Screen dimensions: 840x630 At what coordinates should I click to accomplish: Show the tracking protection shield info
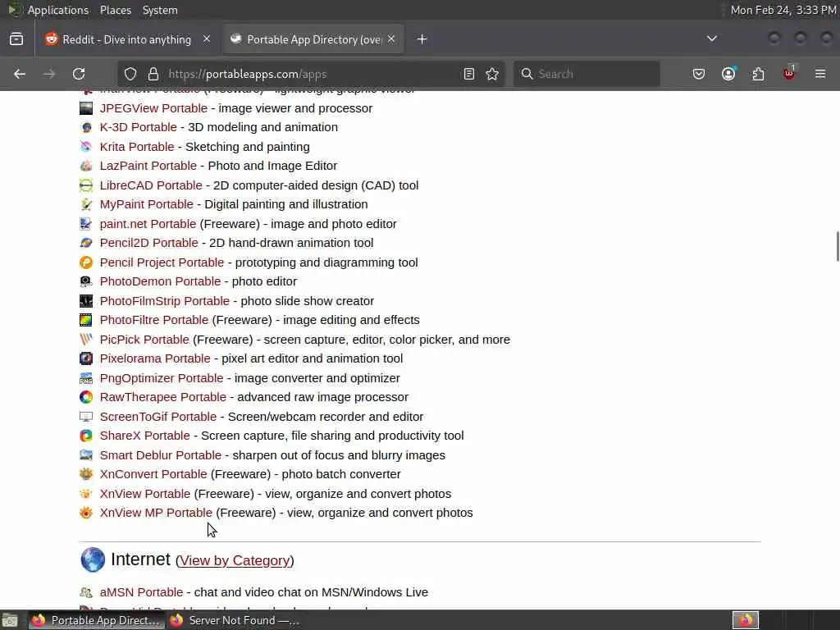130,74
